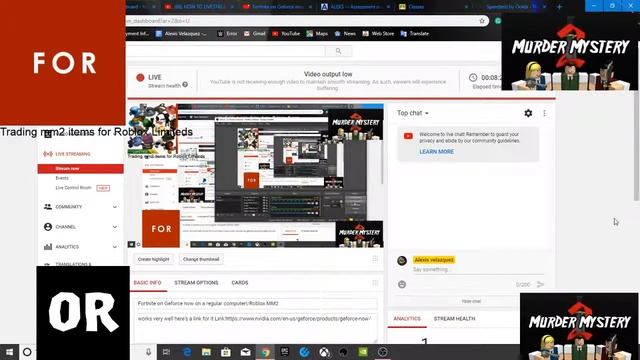Open OBS Studio icon on taskbar
This screenshot has width=640, height=360.
[x=382, y=352]
